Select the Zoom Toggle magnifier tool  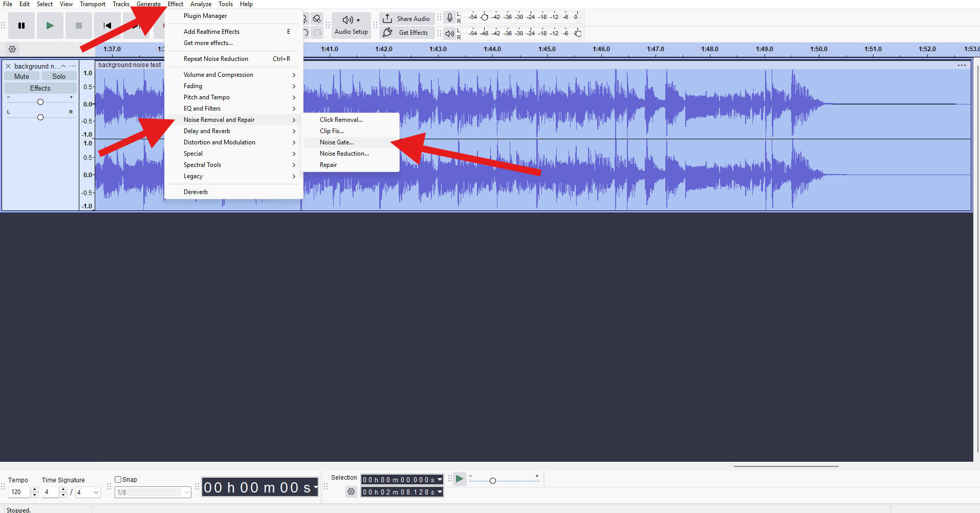point(317,18)
